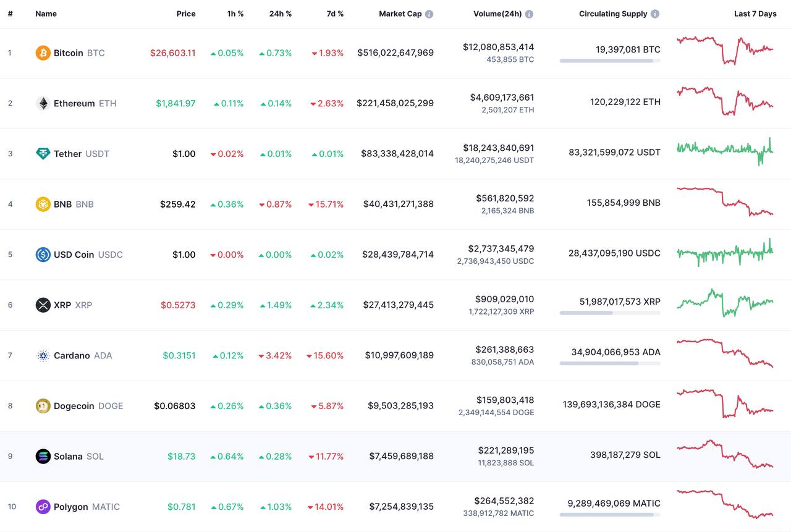
Task: Open the USD Coin name link
Action: click(x=74, y=255)
